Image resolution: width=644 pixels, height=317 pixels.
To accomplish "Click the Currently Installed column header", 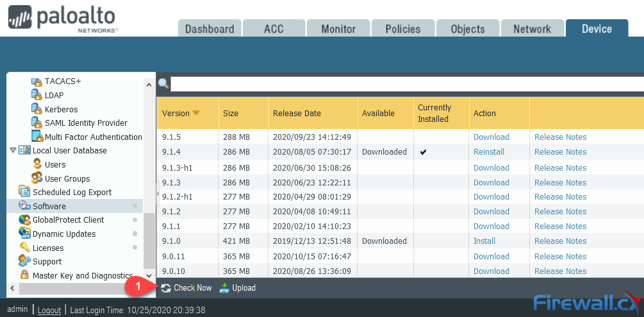I will click(x=441, y=113).
